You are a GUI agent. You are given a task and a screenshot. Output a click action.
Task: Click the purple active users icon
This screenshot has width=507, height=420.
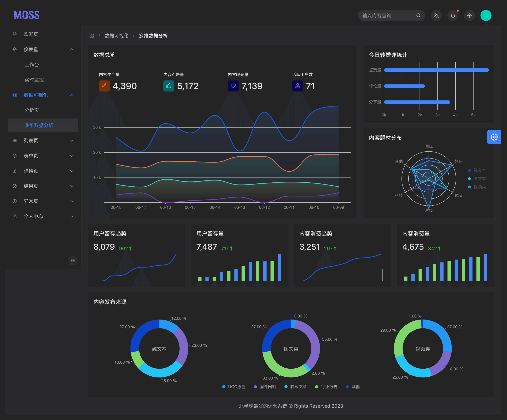pos(297,86)
